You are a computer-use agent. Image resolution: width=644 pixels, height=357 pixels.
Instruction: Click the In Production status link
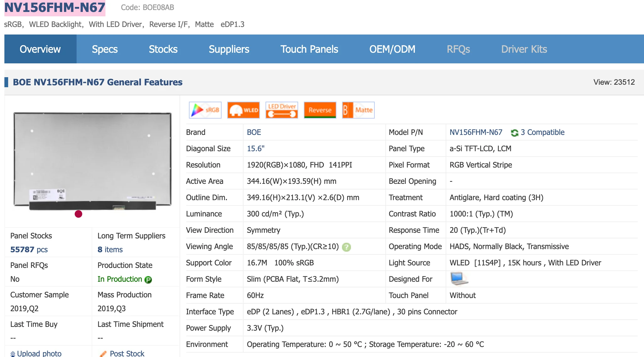point(120,279)
